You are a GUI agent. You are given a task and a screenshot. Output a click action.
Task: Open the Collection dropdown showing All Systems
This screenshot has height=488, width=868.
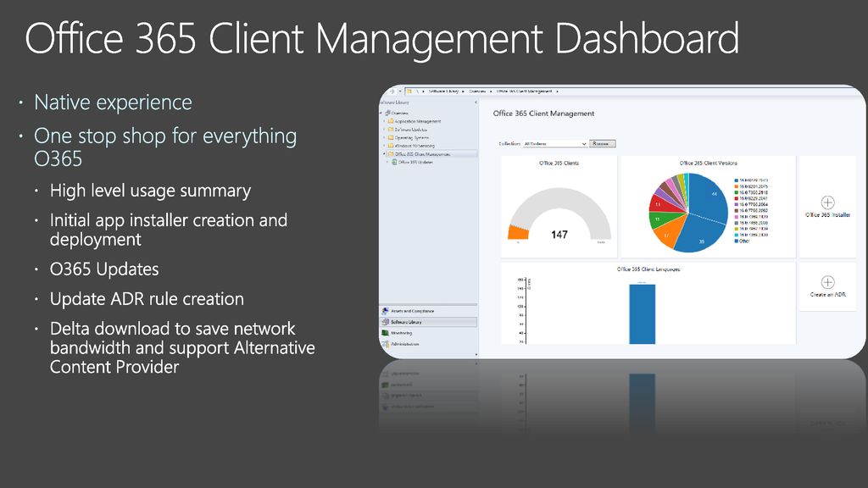555,144
